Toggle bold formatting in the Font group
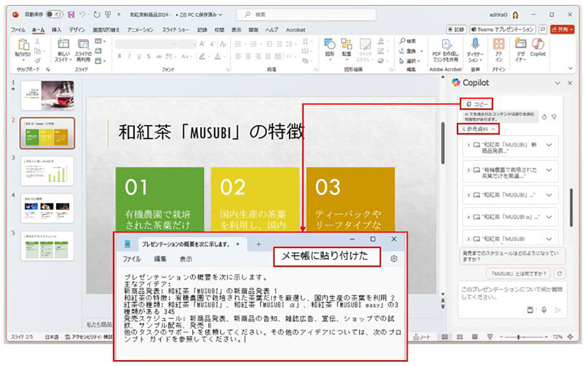This screenshot has width=588, height=366. [119, 56]
